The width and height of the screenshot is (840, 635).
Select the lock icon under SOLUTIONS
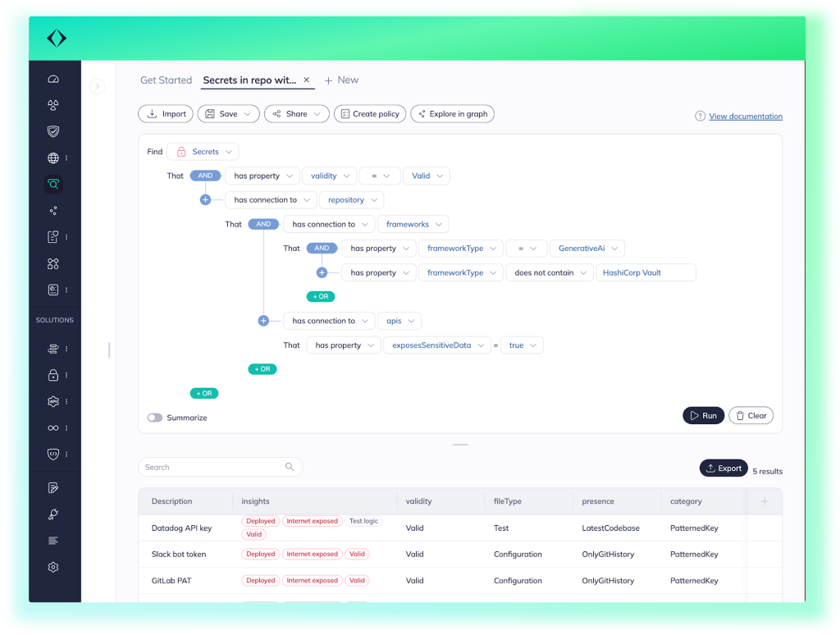pos(53,375)
